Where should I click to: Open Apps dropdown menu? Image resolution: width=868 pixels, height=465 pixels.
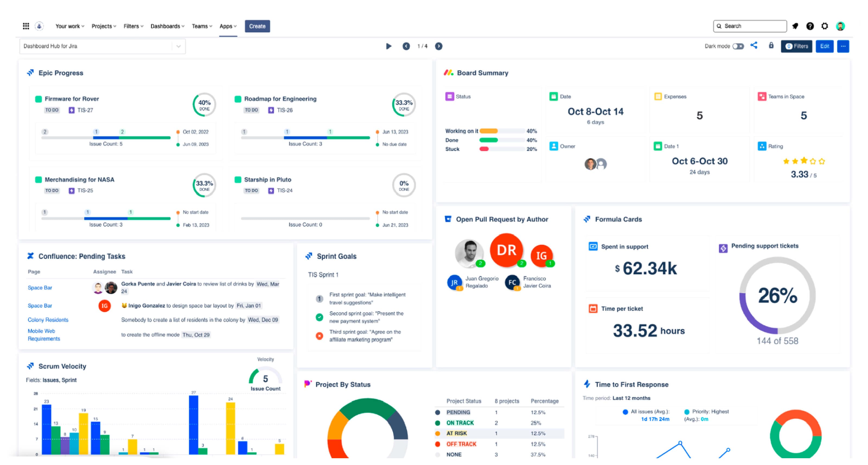[x=228, y=26]
